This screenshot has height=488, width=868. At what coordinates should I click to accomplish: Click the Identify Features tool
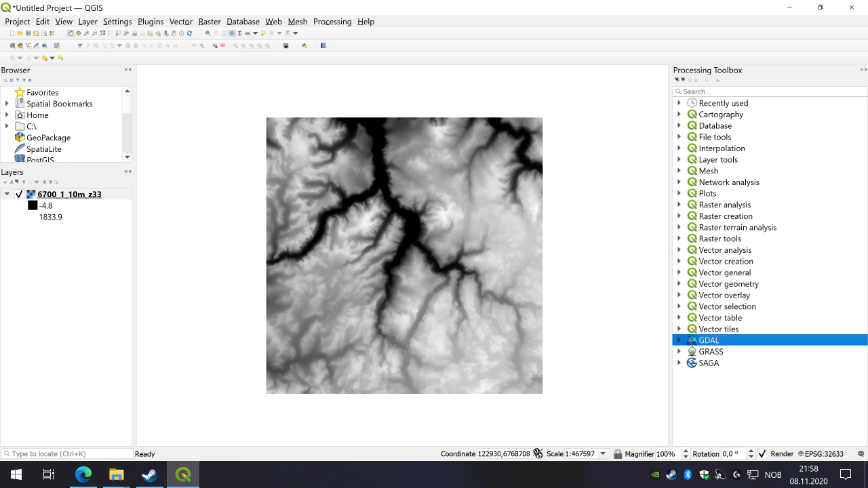coord(208,33)
